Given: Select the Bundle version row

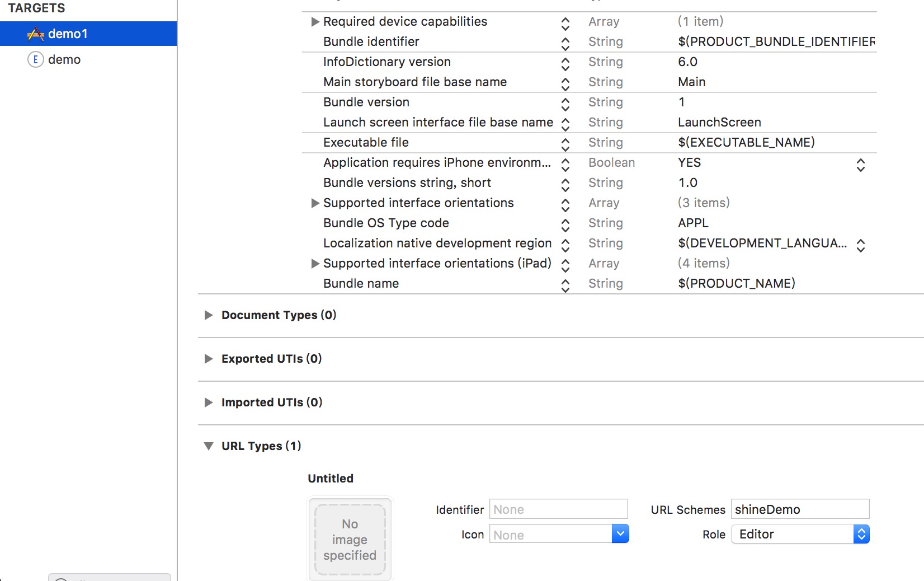Looking at the screenshot, I should [590, 102].
